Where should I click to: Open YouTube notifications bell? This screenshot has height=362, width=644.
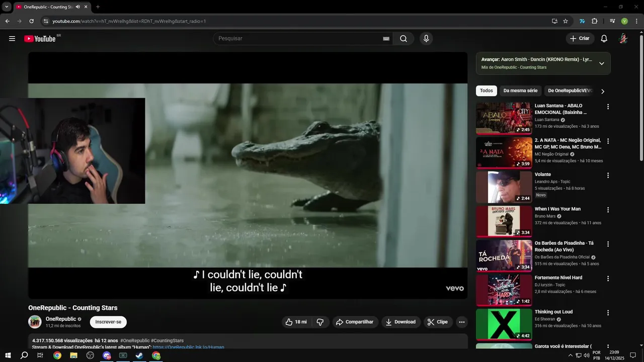[x=604, y=39]
